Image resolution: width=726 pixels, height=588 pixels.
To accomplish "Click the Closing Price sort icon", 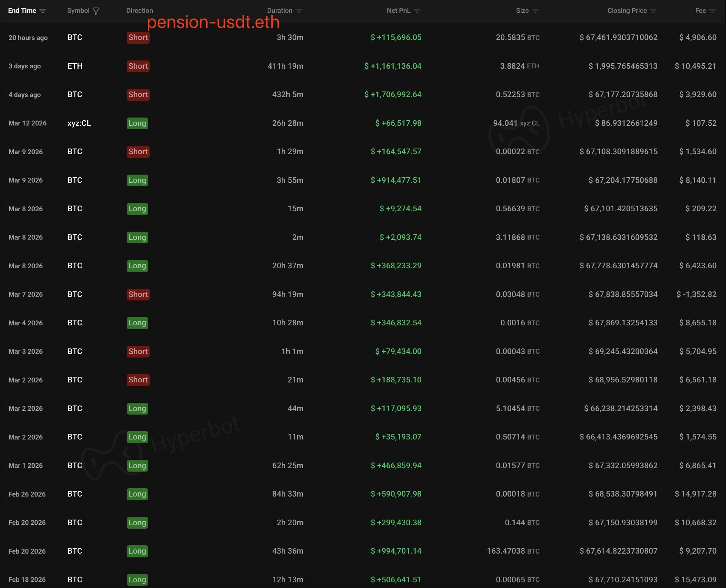I will tap(653, 11).
